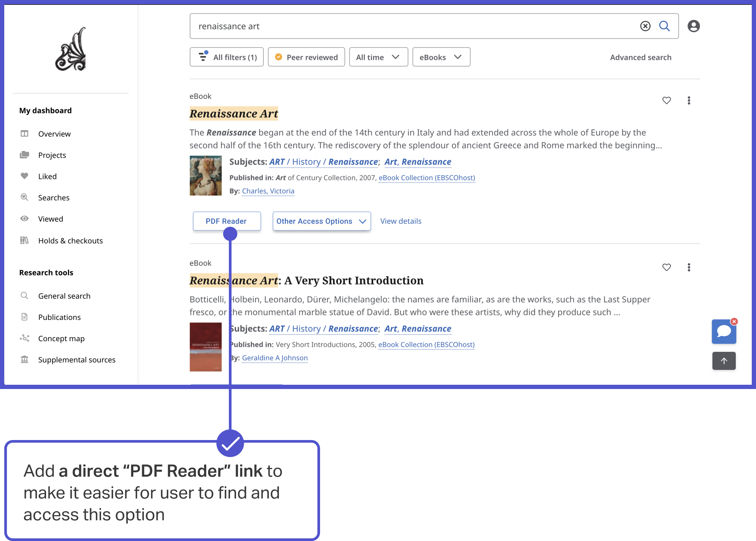Go to Holds & checkouts in dashboard
The width and height of the screenshot is (756, 541).
pos(70,241)
